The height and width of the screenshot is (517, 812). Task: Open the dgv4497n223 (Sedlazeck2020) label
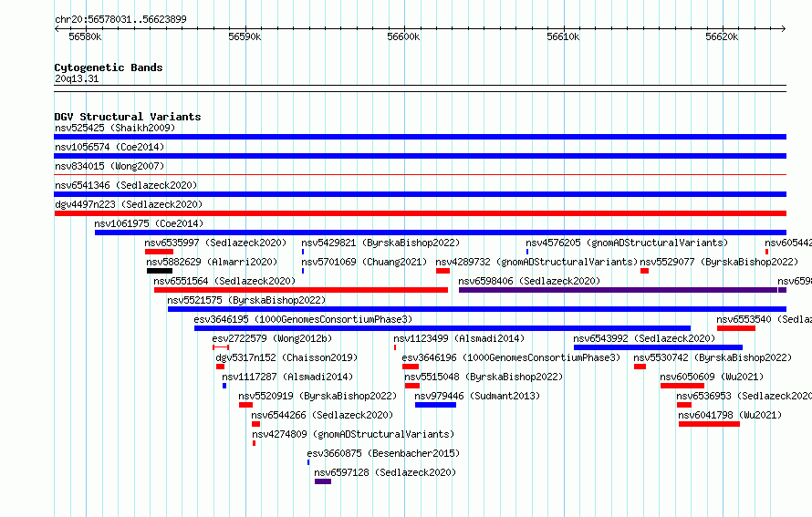click(129, 204)
